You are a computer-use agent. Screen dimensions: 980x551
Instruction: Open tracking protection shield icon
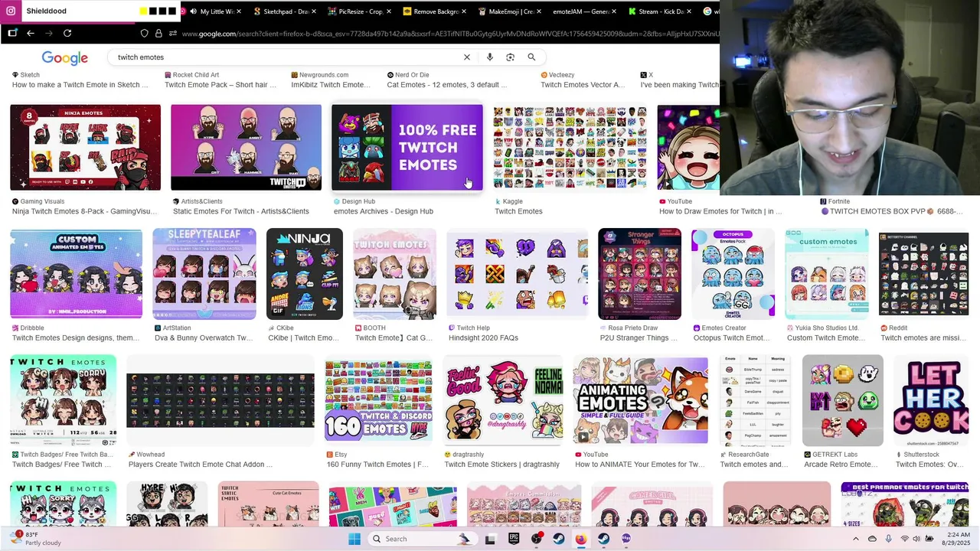[x=144, y=34]
